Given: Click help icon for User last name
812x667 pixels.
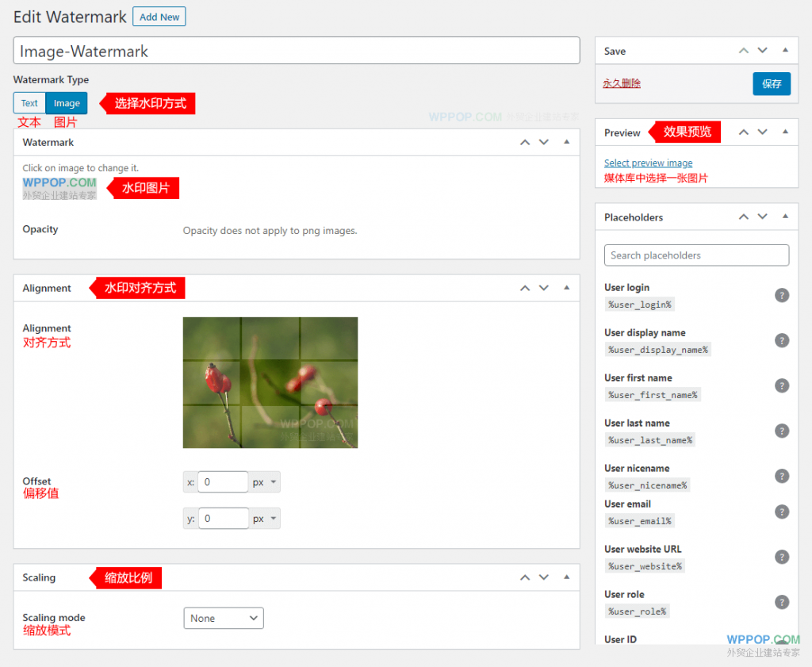Looking at the screenshot, I should (782, 431).
